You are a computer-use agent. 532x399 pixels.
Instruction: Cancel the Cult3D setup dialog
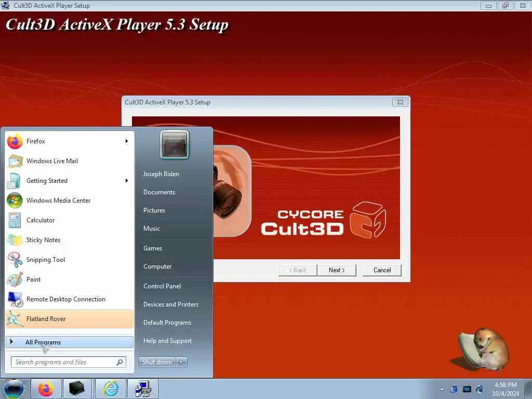coord(382,270)
